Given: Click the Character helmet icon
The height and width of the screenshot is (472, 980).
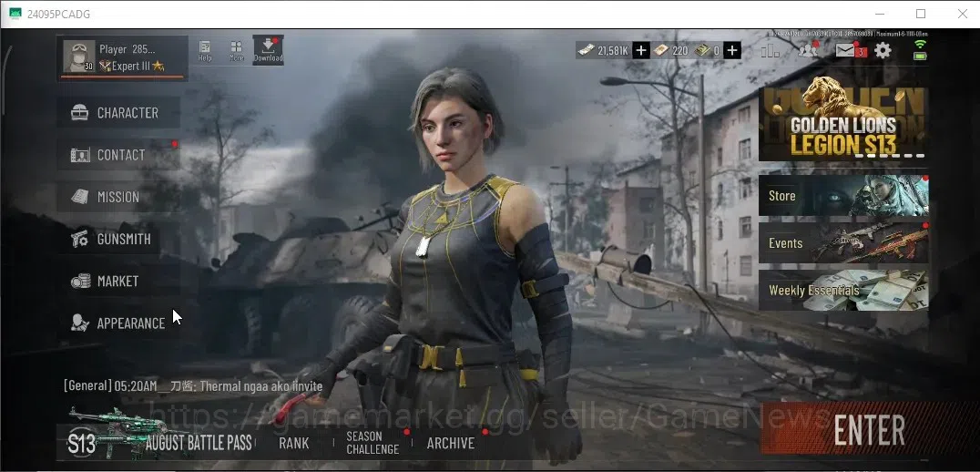Looking at the screenshot, I should (x=79, y=113).
